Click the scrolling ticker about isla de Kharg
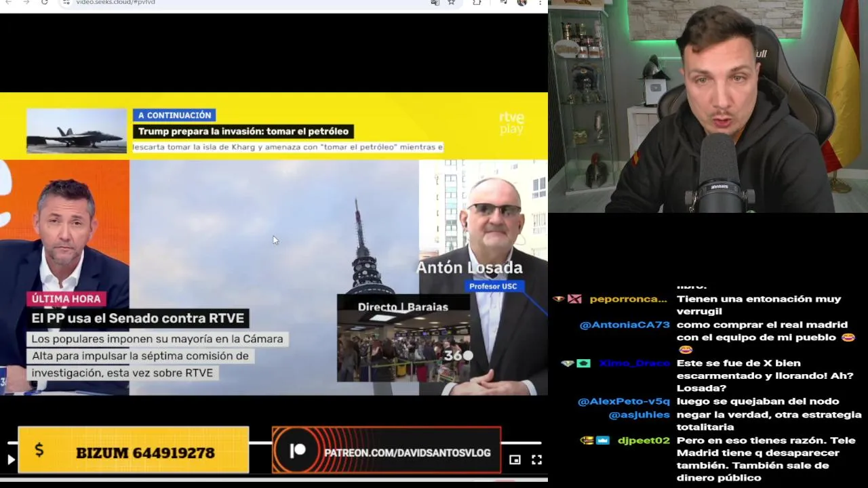Screen dimensions: 868x488 point(288,147)
